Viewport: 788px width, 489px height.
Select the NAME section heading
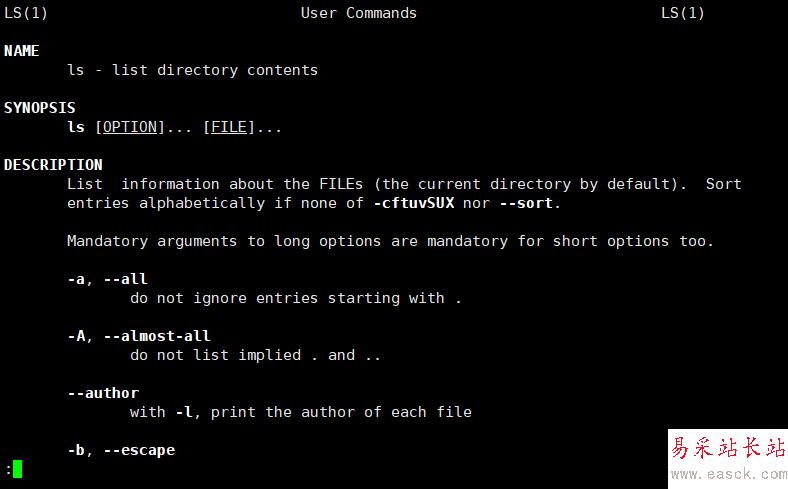pyautogui.click(x=22, y=50)
